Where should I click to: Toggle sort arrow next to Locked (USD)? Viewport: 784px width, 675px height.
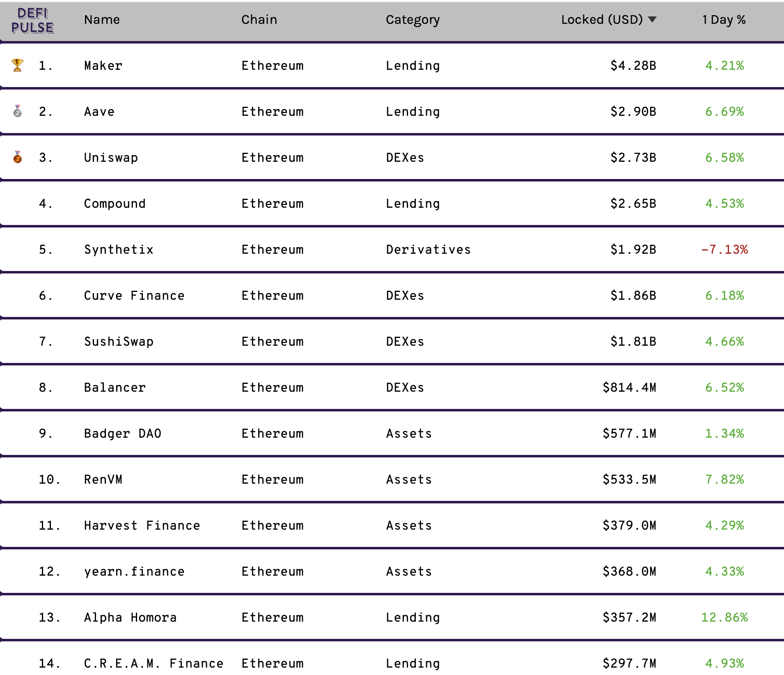pos(652,19)
